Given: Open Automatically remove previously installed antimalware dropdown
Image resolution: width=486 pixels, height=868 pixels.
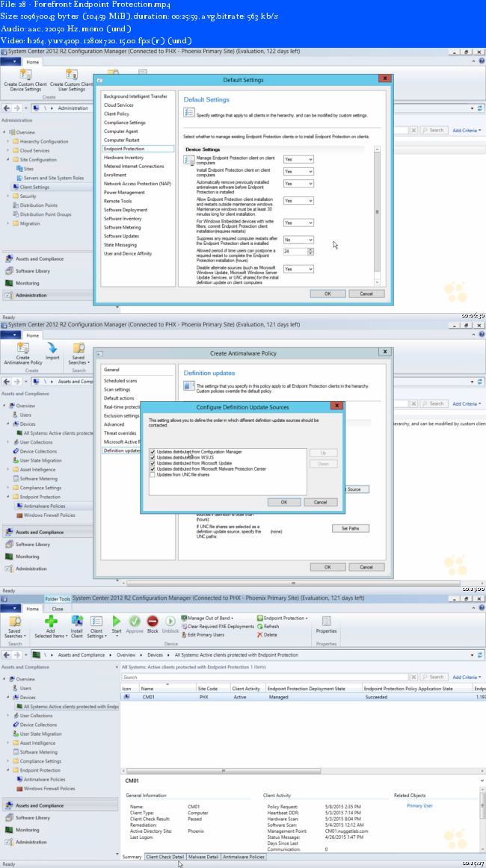Looking at the screenshot, I should pos(298,183).
